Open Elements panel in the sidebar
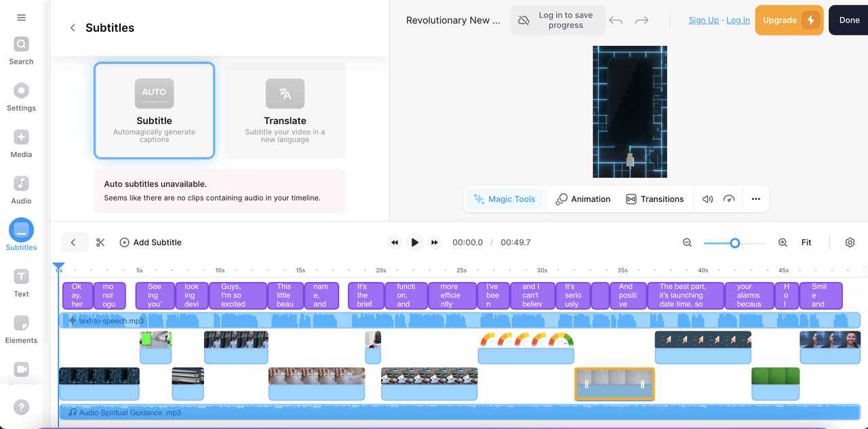This screenshot has height=429, width=868. pos(21,330)
